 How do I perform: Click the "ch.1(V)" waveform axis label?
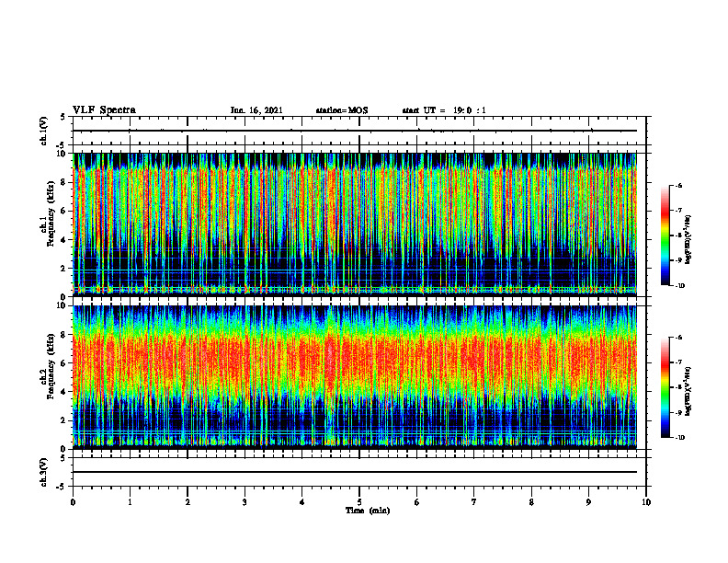[44, 131]
